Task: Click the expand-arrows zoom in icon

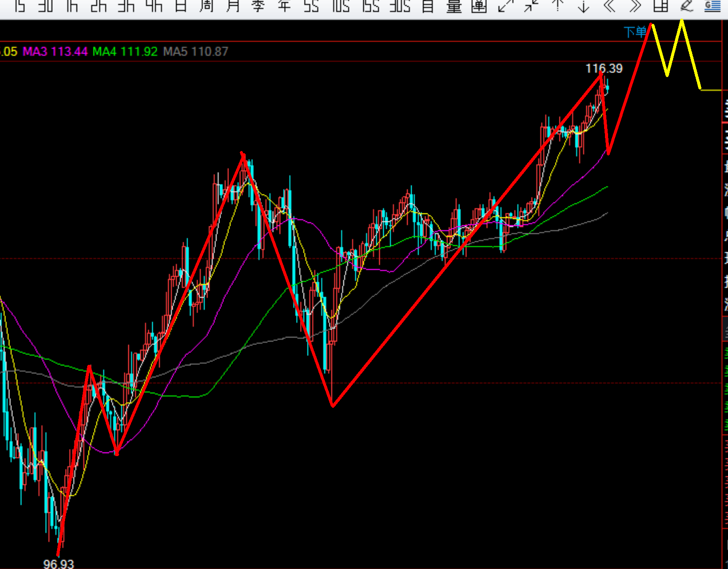Action: point(505,6)
